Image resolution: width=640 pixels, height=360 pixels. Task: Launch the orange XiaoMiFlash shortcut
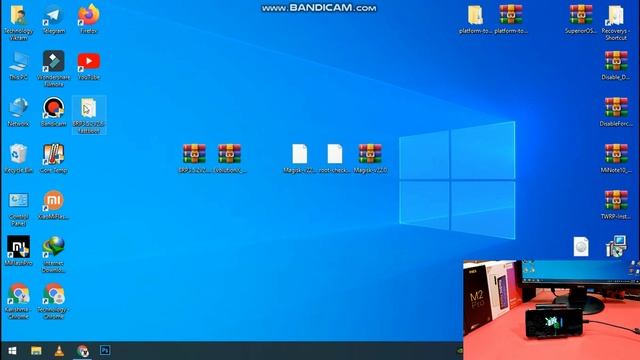point(53,205)
